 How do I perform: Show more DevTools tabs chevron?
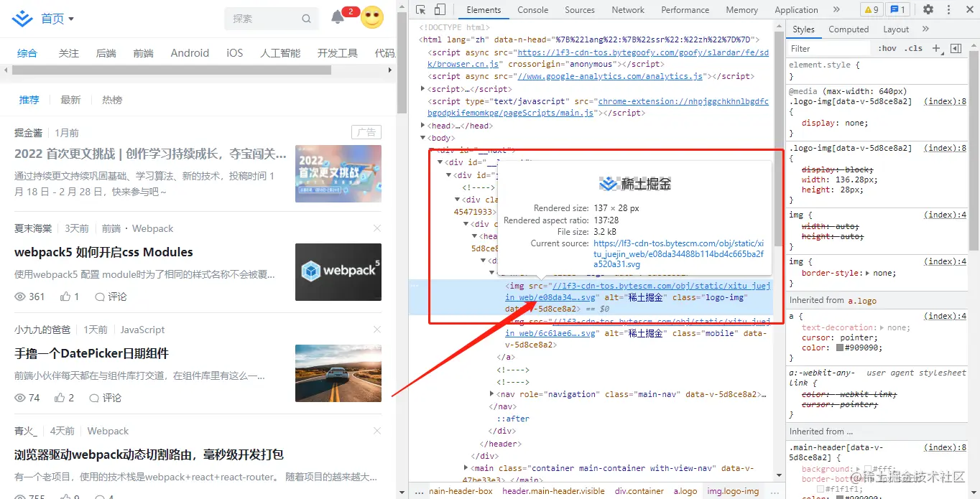[x=836, y=9]
